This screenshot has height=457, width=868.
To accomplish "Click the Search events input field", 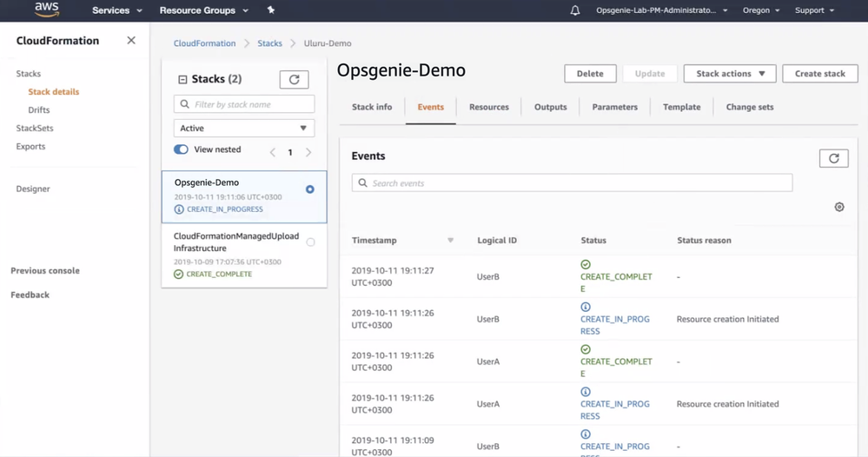I will click(573, 183).
